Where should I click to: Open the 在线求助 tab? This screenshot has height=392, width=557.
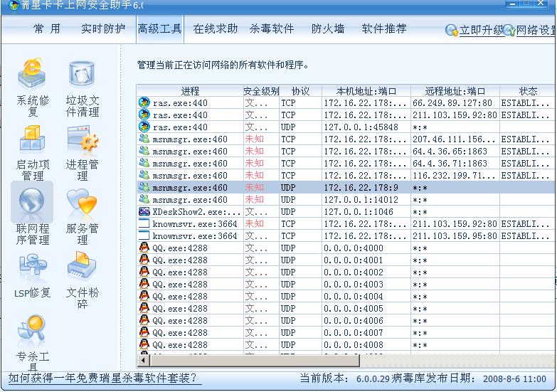216,28
